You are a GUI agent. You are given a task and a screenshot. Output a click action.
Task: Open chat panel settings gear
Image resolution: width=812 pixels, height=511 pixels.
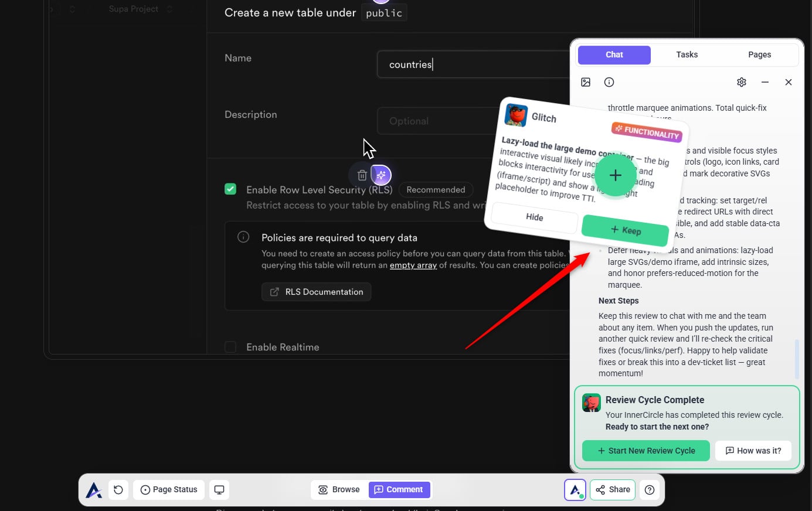click(742, 82)
